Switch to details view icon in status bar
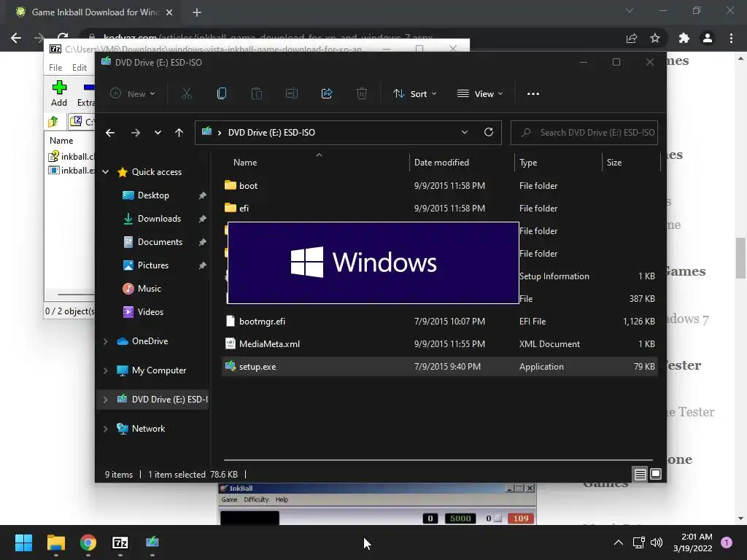 [640, 474]
